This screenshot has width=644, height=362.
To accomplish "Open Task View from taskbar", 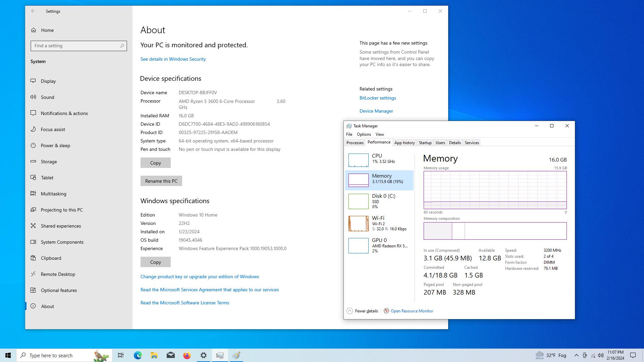I will [x=121, y=355].
